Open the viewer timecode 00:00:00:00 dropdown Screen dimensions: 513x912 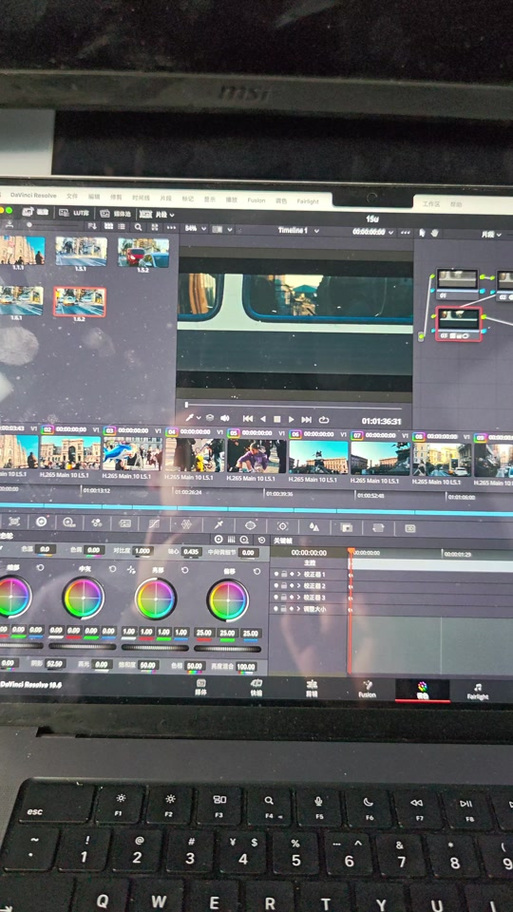coord(373,231)
